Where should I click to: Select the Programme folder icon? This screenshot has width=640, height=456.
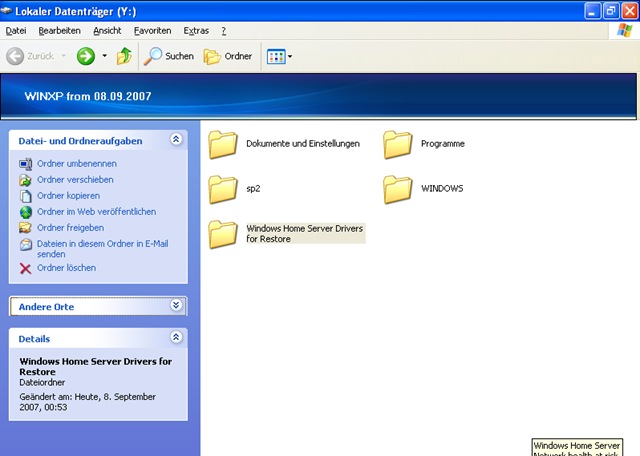pos(398,144)
